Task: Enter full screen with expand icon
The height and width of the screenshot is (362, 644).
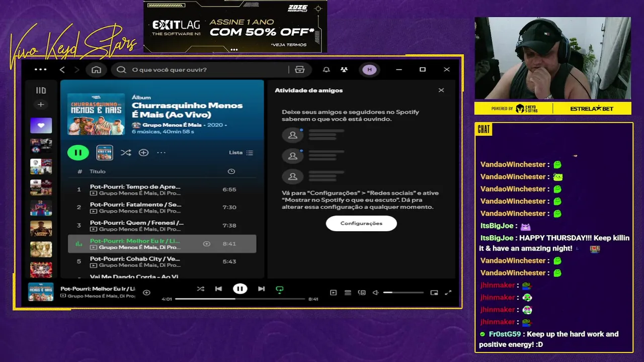Action: pyautogui.click(x=448, y=293)
